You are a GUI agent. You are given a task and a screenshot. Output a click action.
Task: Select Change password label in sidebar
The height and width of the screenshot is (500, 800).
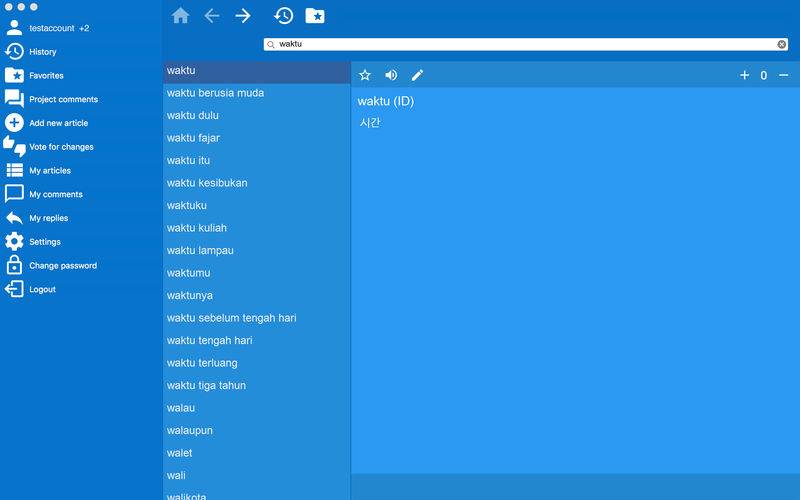point(63,265)
